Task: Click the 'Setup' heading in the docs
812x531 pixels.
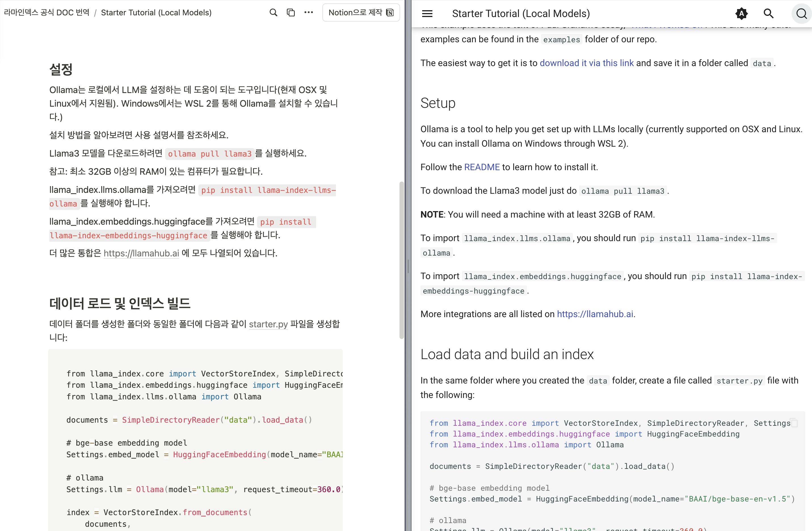Action: coord(438,103)
